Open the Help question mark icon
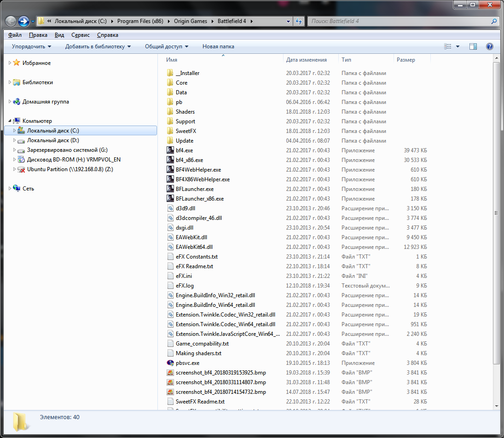The width and height of the screenshot is (504, 438). [489, 46]
